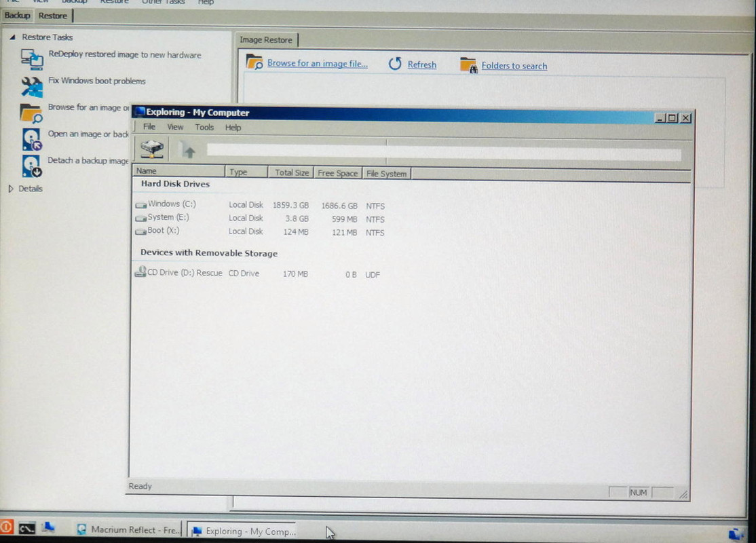Image resolution: width=756 pixels, height=543 pixels.
Task: Click ReDeploy restored image to new hardware
Action: (125, 54)
